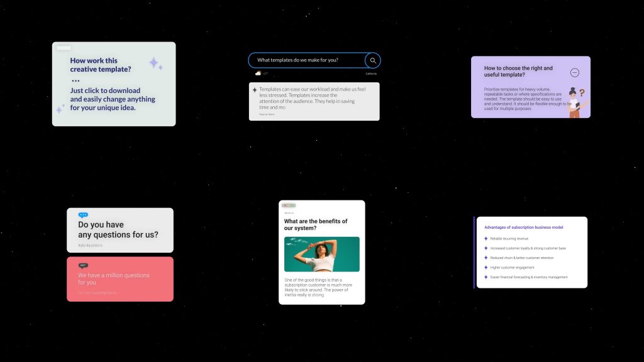The image size is (644, 362).
Task: Click the sparkle icon in the answer card
Action: [x=254, y=89]
